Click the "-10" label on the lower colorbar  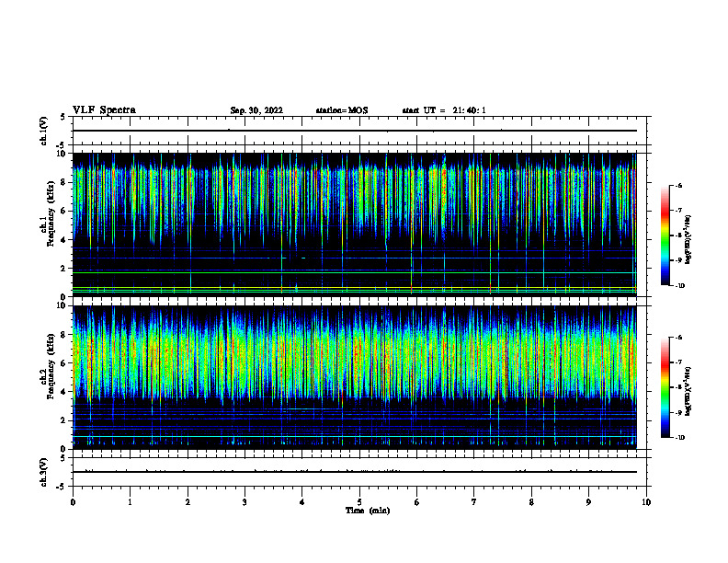(x=679, y=438)
